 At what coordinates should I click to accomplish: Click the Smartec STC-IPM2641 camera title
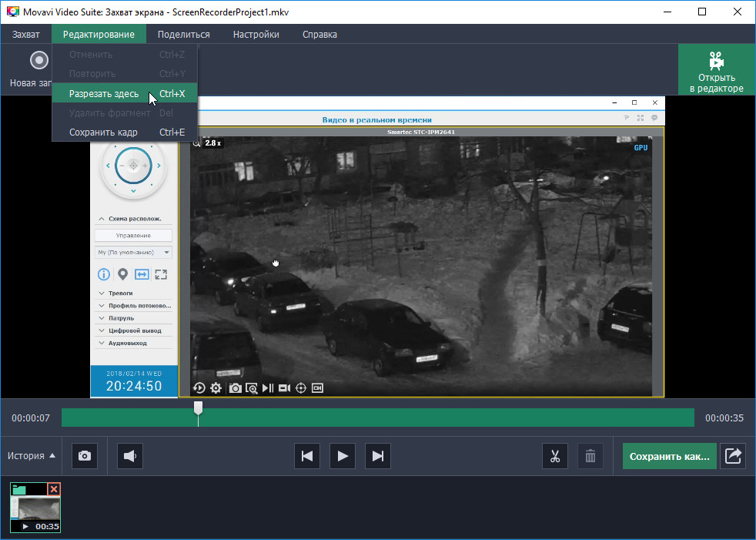click(x=421, y=132)
